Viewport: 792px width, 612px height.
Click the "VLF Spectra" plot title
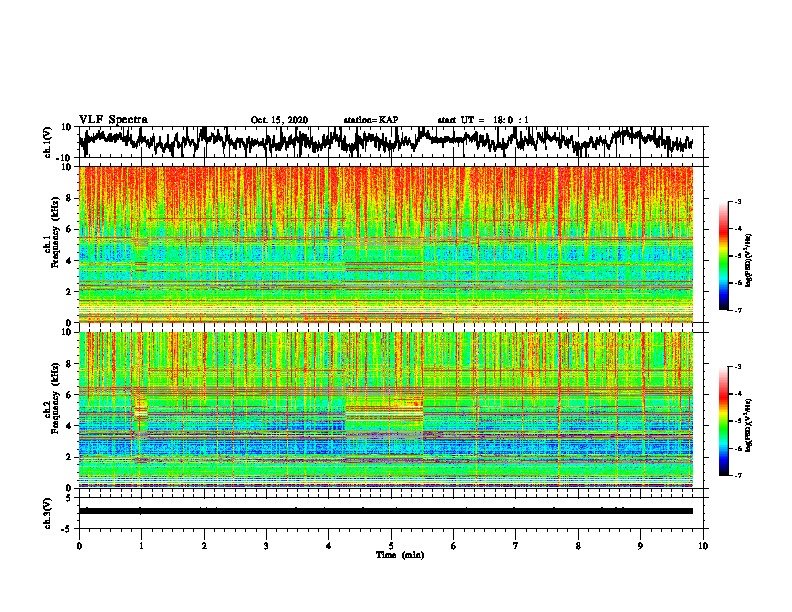[113, 120]
